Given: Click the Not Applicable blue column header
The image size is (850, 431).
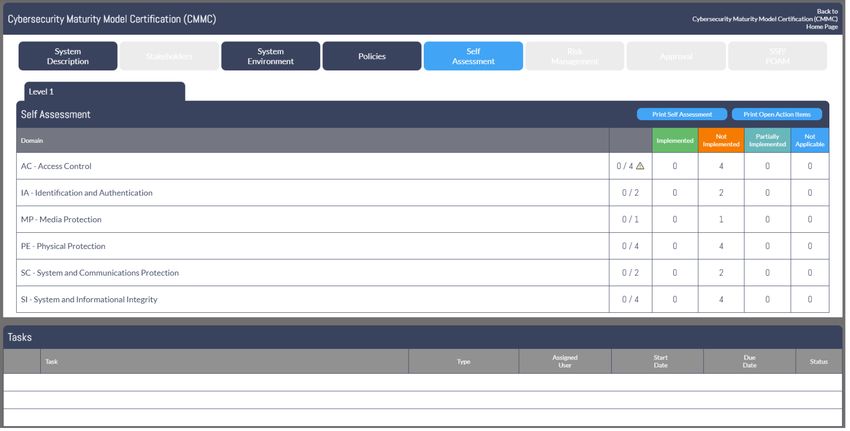Looking at the screenshot, I should point(810,140).
